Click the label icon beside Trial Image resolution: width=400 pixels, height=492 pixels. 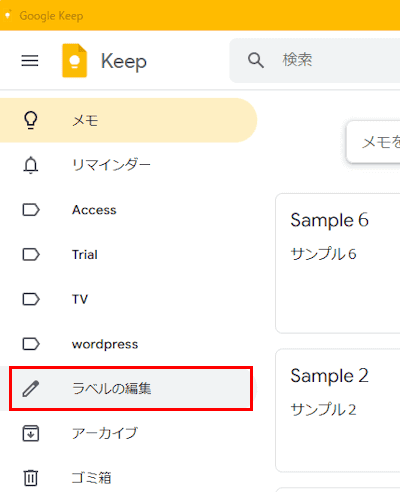[31, 255]
